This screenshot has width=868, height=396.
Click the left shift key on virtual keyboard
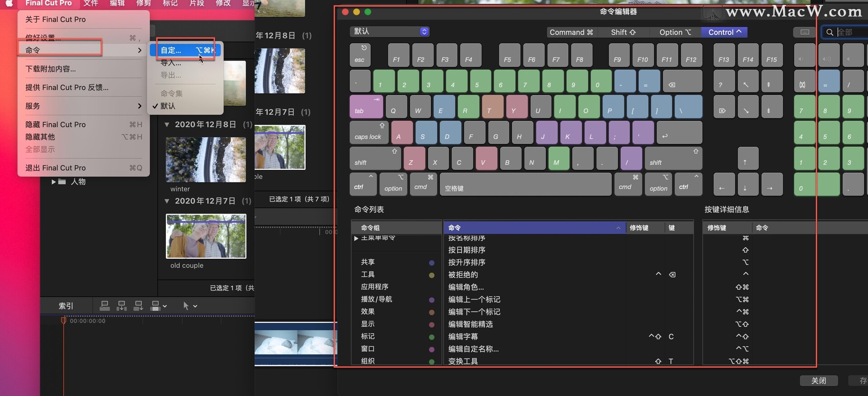pyautogui.click(x=375, y=158)
